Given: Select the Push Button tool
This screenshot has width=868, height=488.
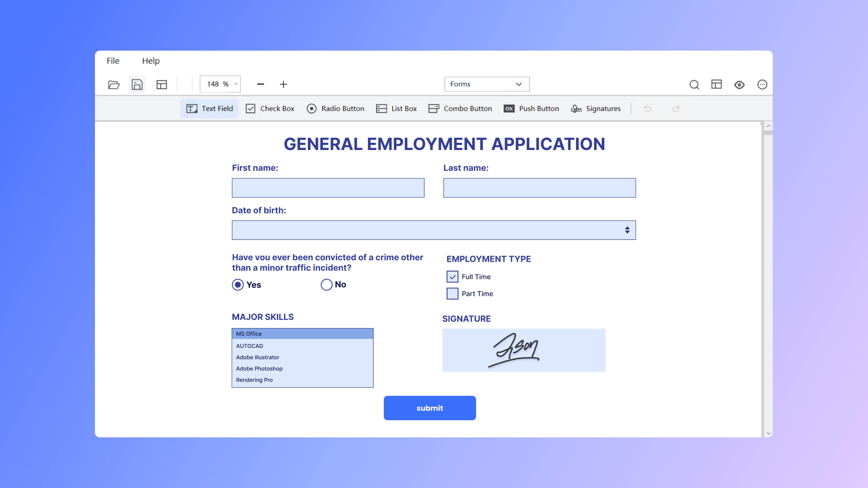Looking at the screenshot, I should coord(531,108).
